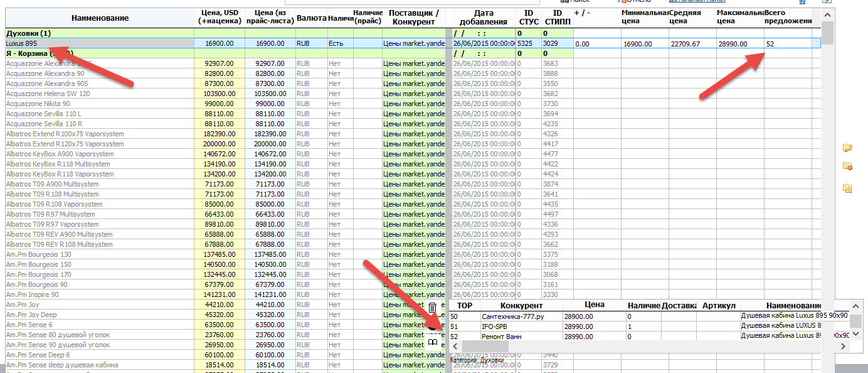
Task: Select competitor row IFO-SPB
Action: [x=648, y=327]
